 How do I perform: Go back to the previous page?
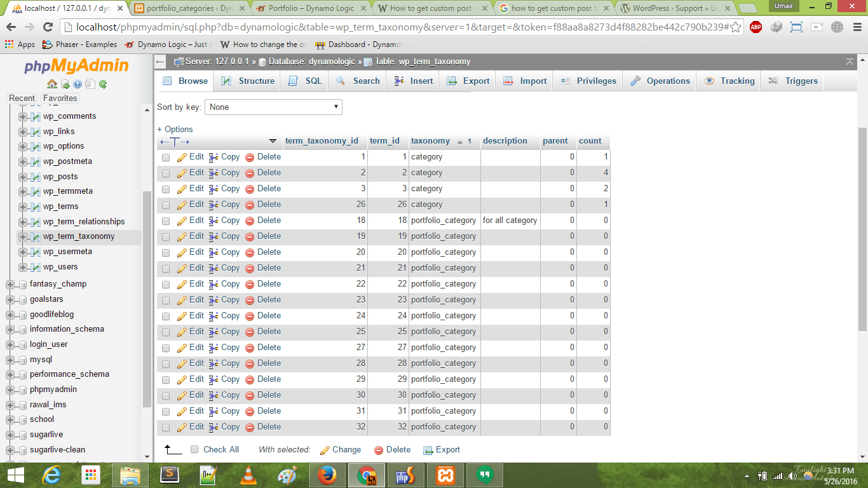click(x=12, y=27)
